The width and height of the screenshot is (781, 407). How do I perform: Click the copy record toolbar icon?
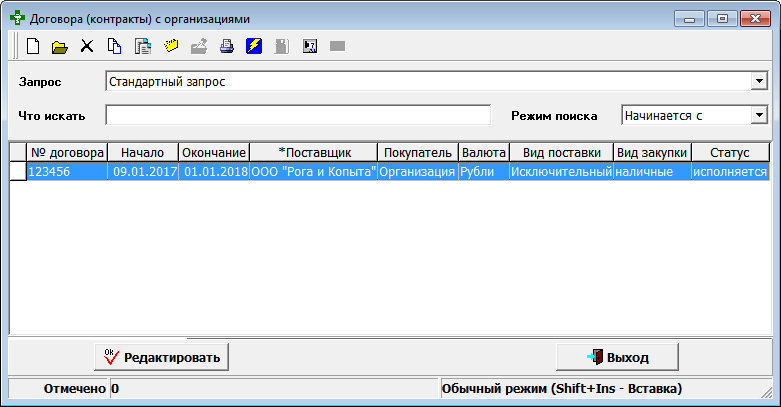[x=114, y=46]
